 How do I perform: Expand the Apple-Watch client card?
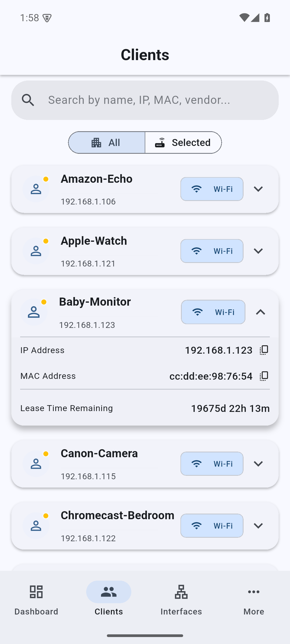(258, 251)
